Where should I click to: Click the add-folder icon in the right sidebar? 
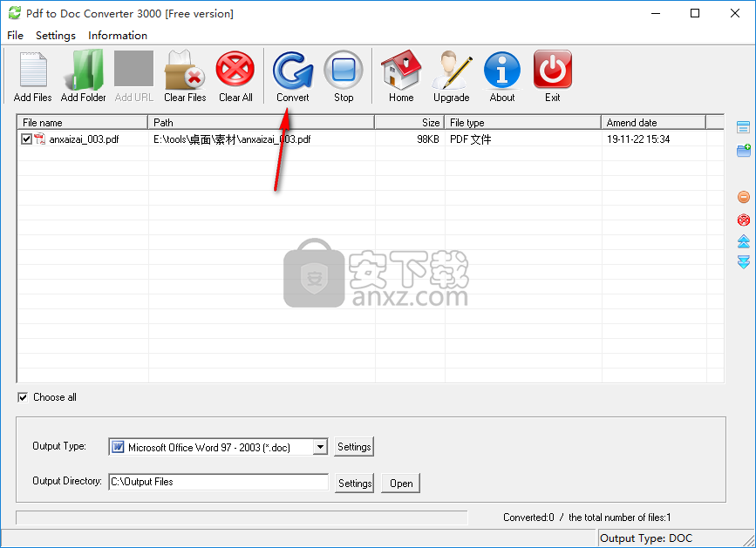click(744, 150)
